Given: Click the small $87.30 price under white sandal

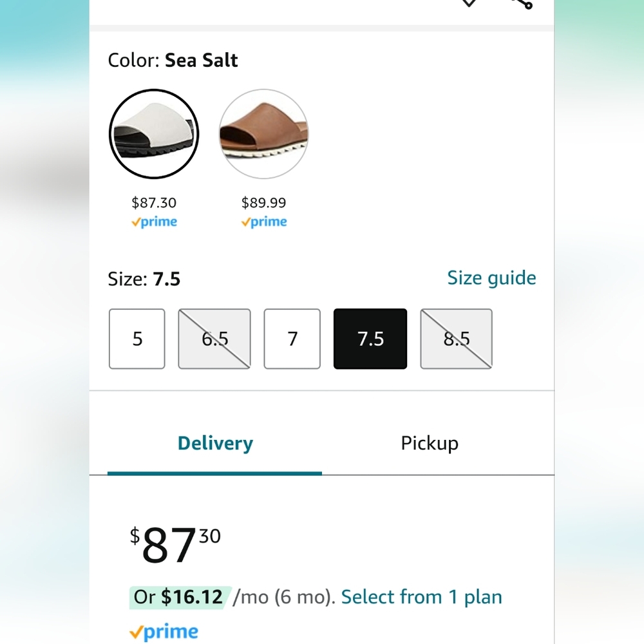Looking at the screenshot, I should [154, 202].
